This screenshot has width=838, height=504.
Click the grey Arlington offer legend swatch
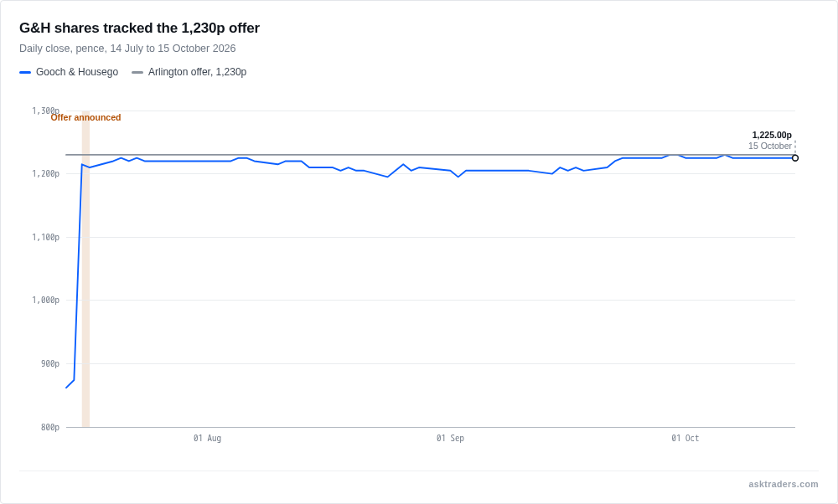click(137, 72)
